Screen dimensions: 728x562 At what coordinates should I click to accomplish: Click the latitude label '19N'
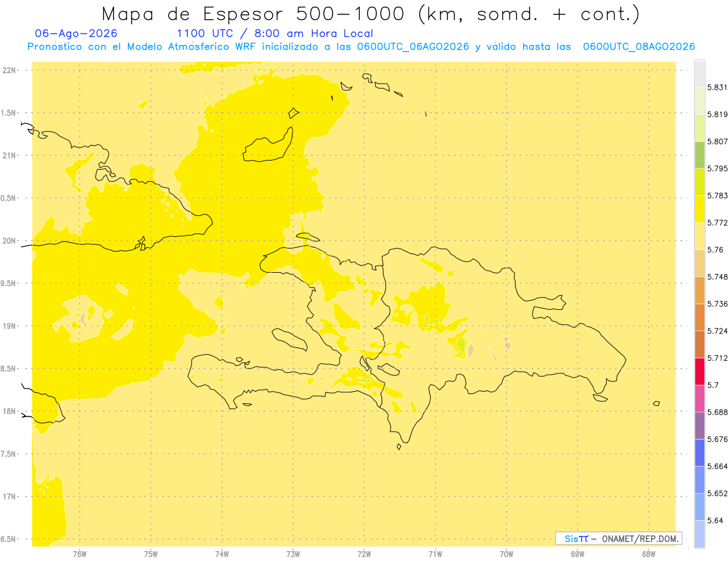10,326
